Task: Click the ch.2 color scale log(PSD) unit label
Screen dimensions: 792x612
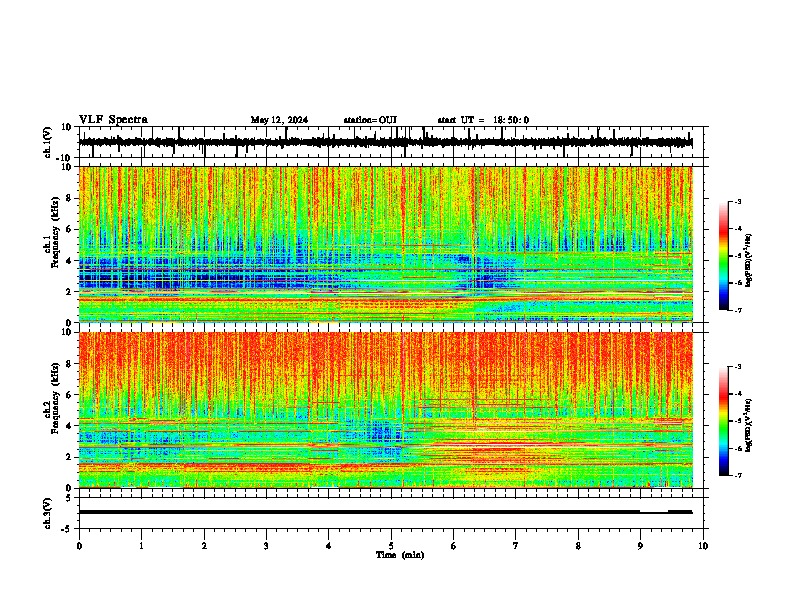Action: click(749, 425)
